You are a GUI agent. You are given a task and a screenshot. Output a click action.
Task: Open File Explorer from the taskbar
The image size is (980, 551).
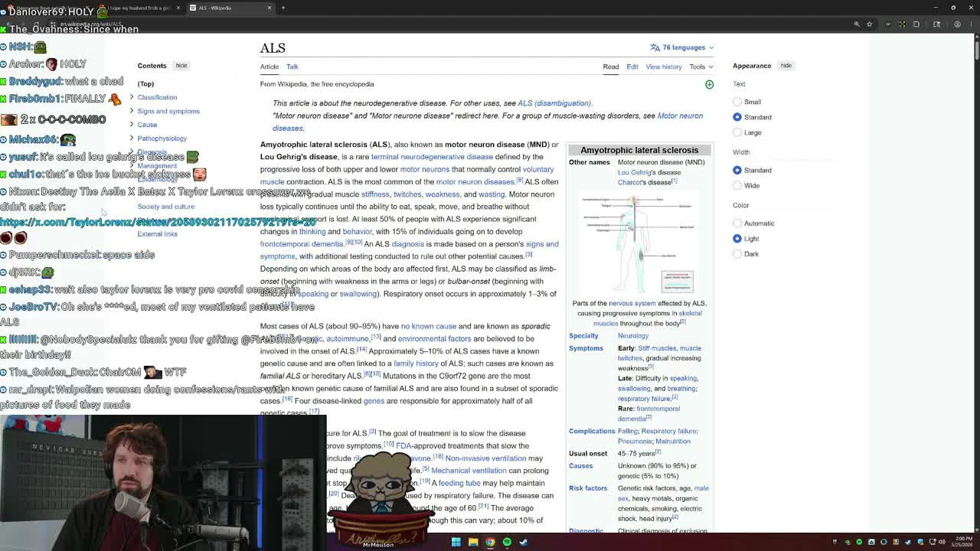tap(473, 542)
